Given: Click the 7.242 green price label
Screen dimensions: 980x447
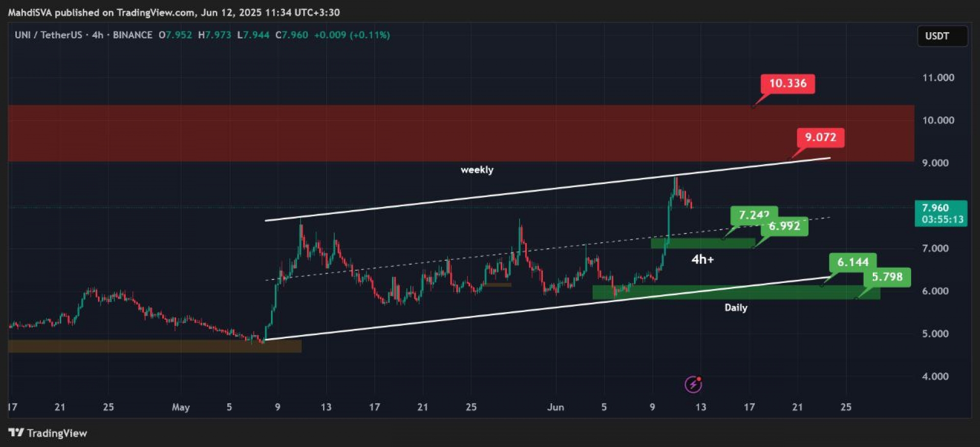Looking at the screenshot, I should click(754, 215).
